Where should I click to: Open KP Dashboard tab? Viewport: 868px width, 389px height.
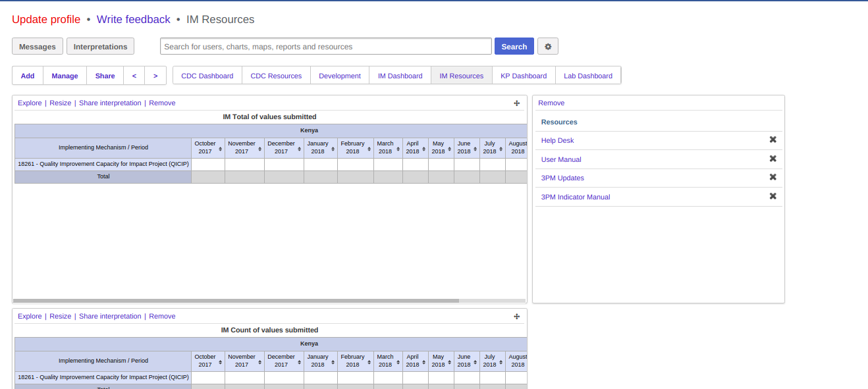pos(524,76)
